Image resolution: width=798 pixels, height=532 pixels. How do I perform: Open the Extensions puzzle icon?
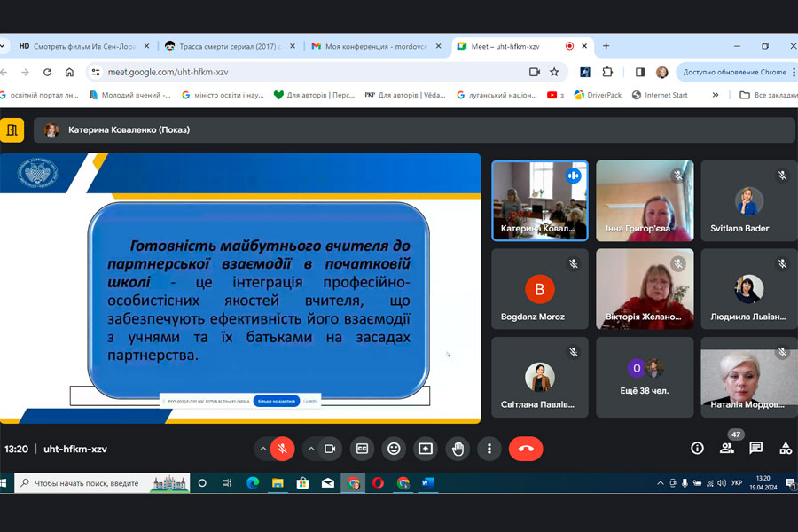coord(607,73)
